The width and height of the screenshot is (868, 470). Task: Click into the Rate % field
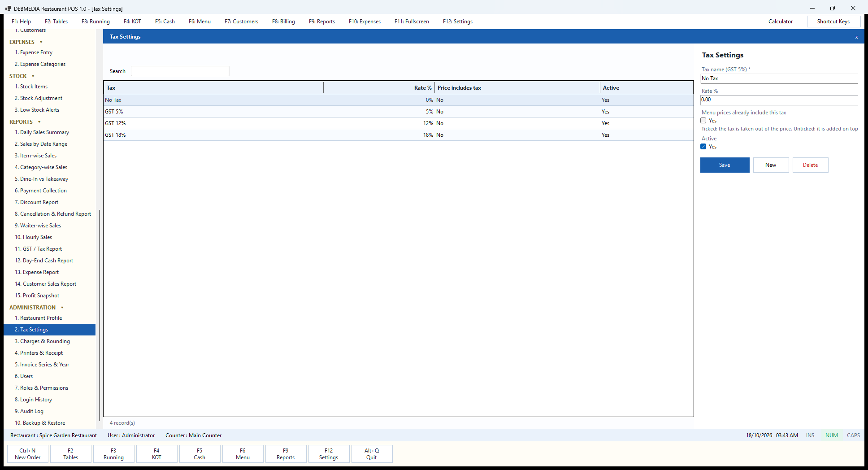(x=779, y=100)
